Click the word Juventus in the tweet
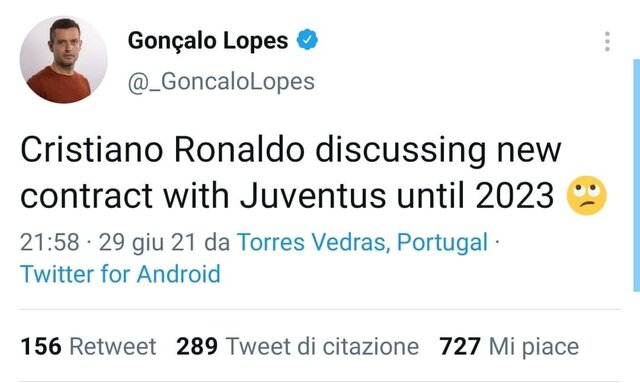Image resolution: width=640 pixels, height=383 pixels. [313, 196]
